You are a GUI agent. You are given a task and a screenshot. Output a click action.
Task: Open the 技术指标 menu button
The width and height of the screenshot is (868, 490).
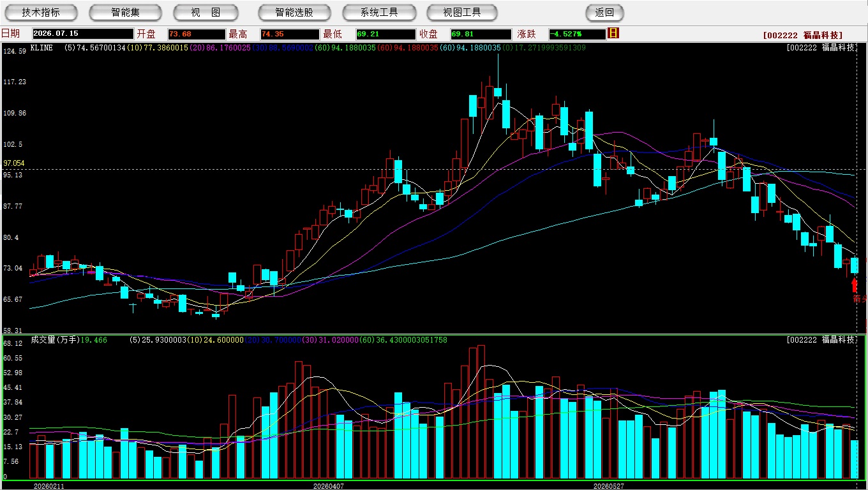coord(41,12)
